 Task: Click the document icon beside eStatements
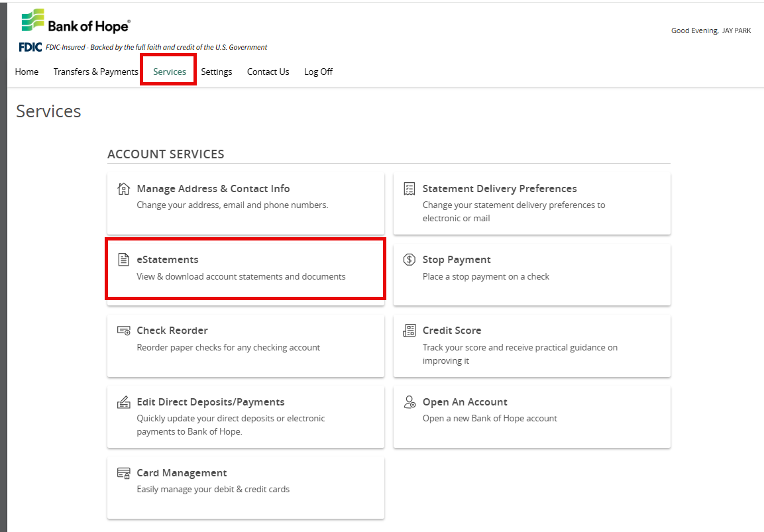[x=124, y=260]
